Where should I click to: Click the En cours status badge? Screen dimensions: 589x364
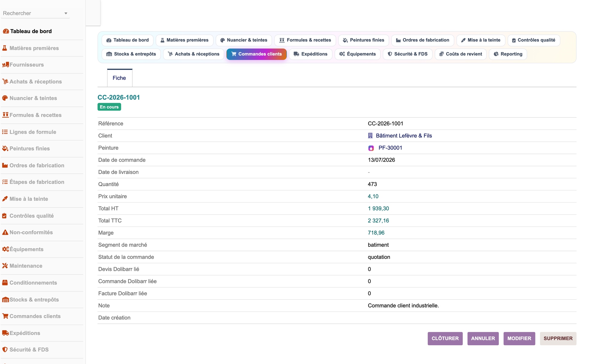tap(109, 107)
